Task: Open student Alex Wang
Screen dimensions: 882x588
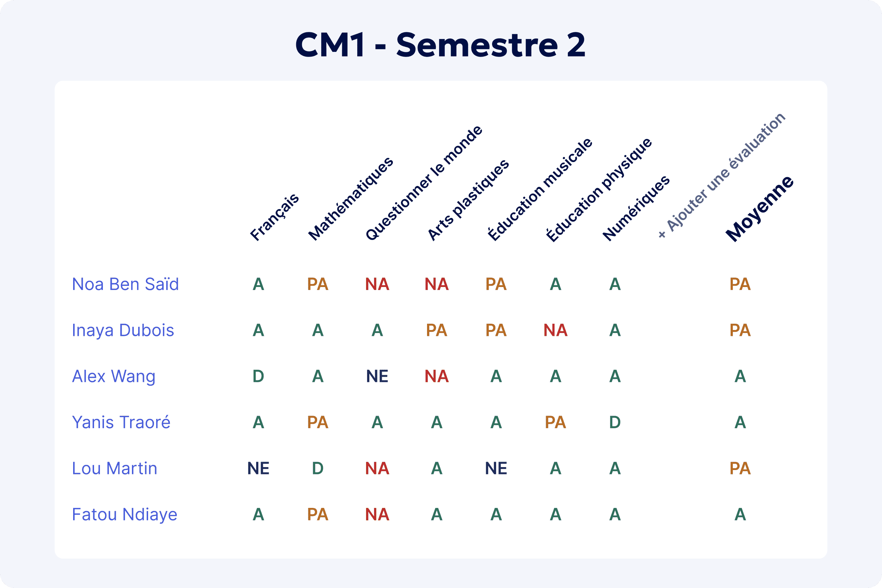Action: click(x=114, y=376)
